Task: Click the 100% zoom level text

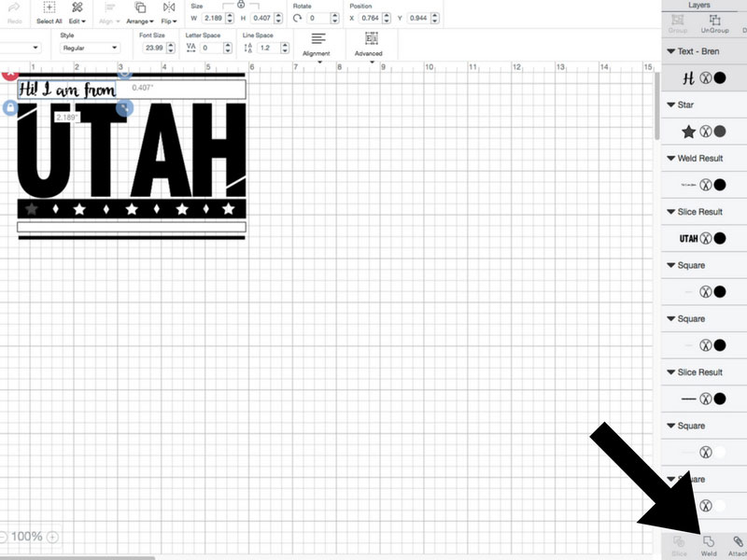Action: tap(27, 537)
